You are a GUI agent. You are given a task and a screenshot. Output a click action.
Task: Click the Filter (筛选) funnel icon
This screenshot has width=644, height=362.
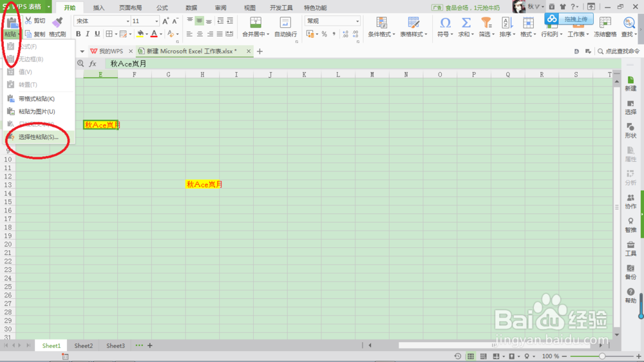coord(486,23)
